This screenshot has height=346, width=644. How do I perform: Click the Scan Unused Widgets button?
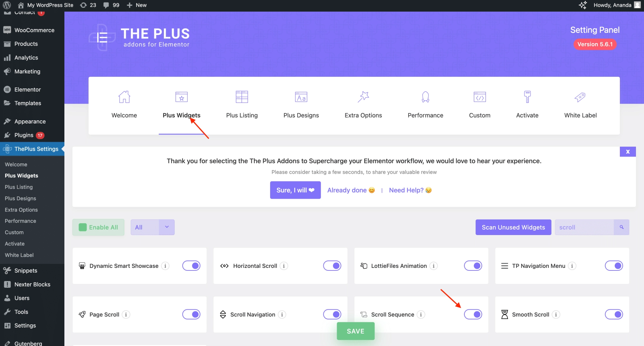pos(513,227)
